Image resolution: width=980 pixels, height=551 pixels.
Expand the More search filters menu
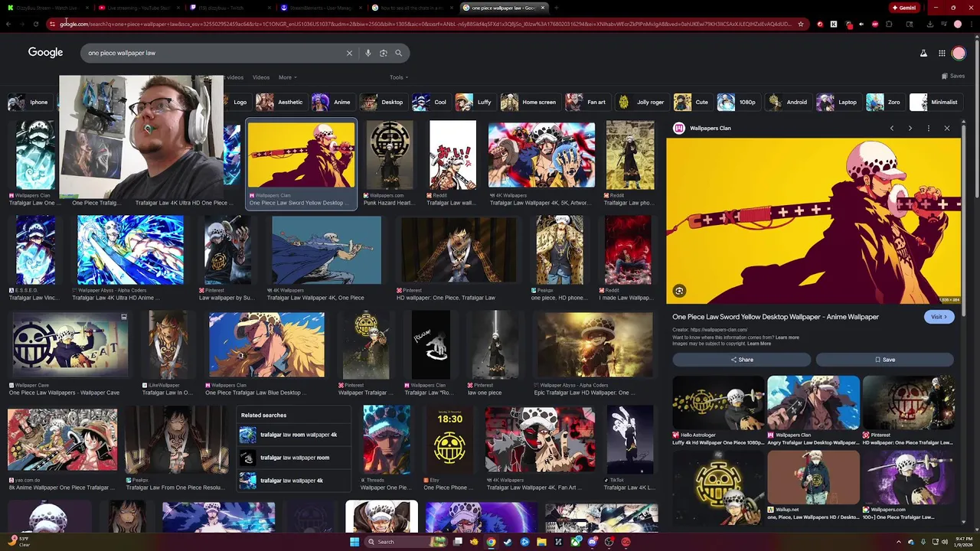[288, 77]
